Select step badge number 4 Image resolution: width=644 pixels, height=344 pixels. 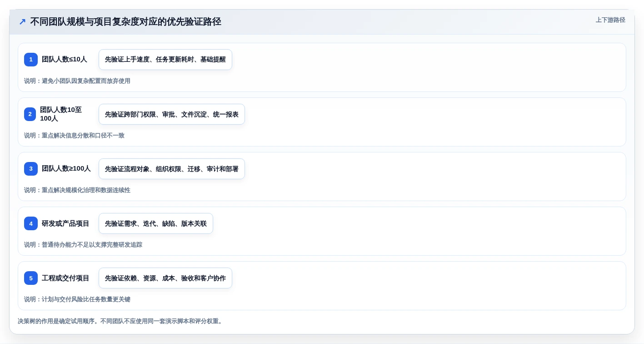tap(31, 223)
